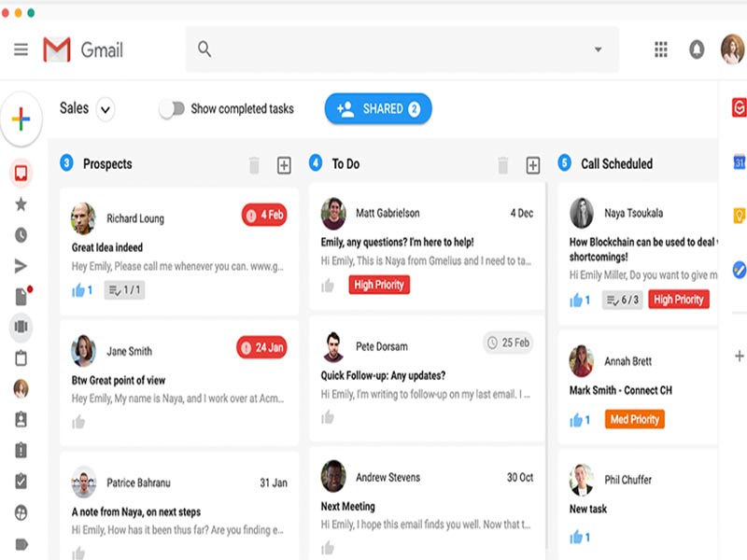The height and width of the screenshot is (560, 747).
Task: Expand search options dropdown arrow
Action: pyautogui.click(x=598, y=49)
